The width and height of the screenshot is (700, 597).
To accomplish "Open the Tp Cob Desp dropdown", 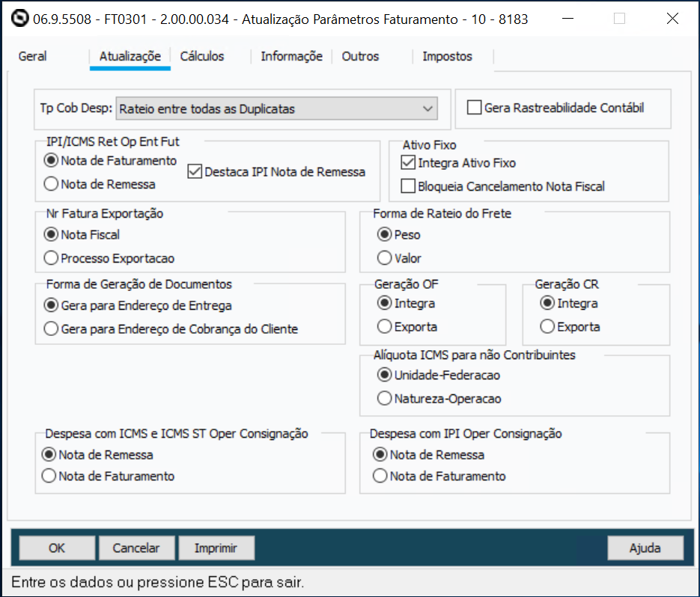I will tap(277, 108).
